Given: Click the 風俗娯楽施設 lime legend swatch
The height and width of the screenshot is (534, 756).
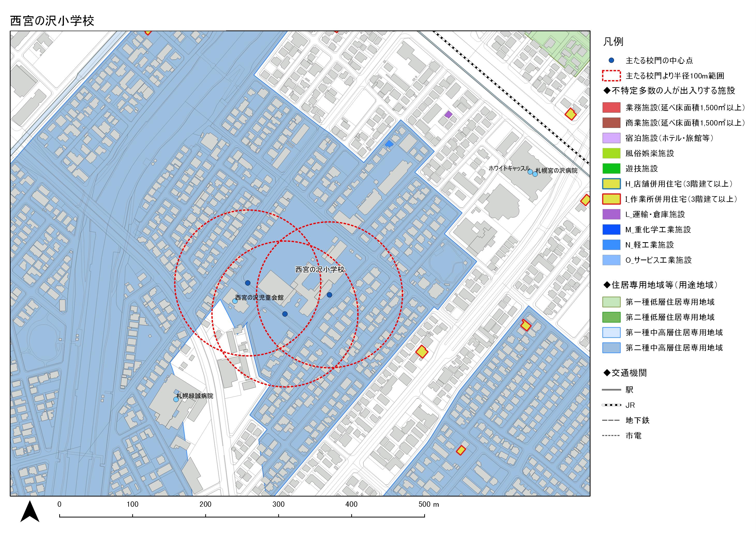Looking at the screenshot, I should (611, 153).
